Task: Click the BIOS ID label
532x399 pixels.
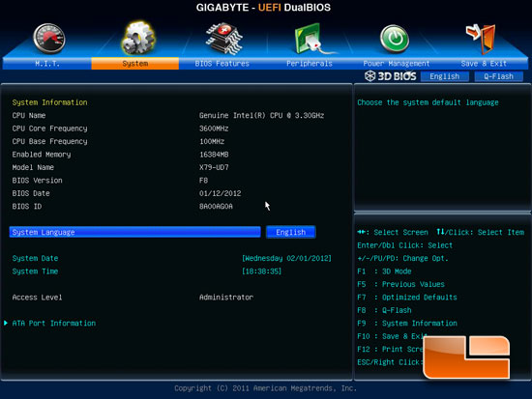Action: [27, 206]
